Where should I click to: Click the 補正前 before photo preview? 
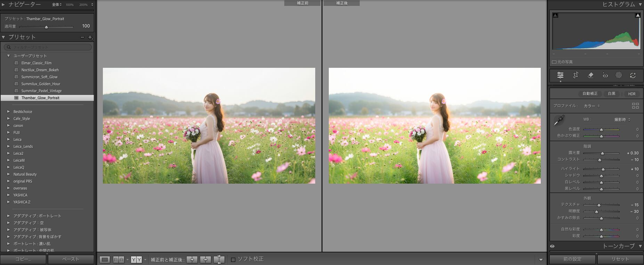point(209,126)
